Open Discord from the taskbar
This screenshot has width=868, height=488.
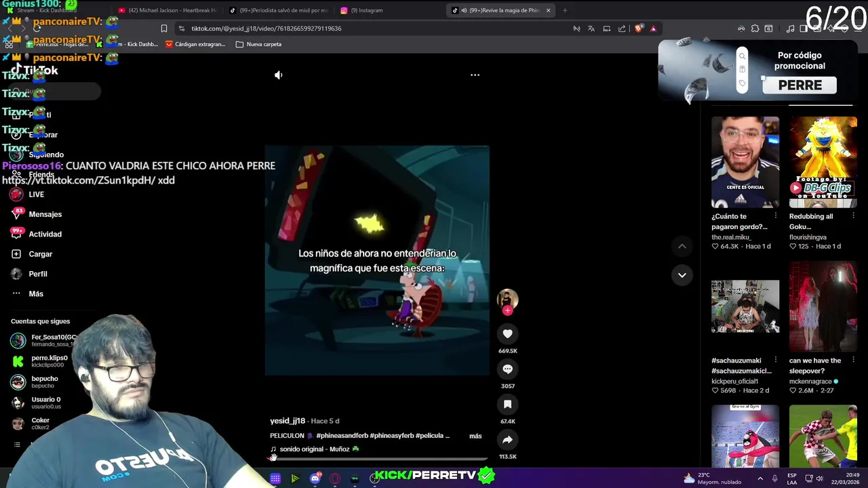point(315,479)
